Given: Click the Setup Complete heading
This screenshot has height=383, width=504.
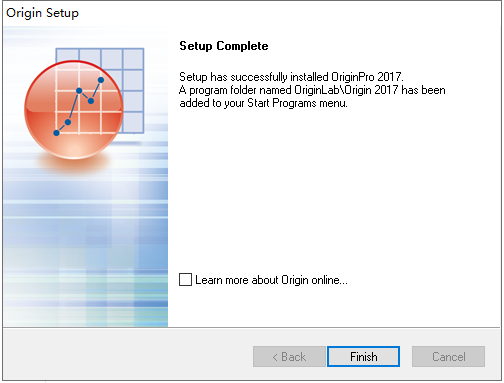Looking at the screenshot, I should coord(224,46).
